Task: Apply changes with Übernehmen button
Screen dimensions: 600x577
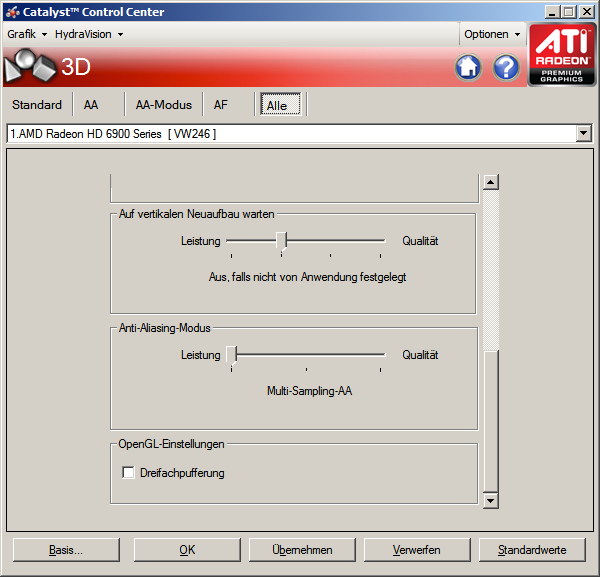Action: [302, 550]
